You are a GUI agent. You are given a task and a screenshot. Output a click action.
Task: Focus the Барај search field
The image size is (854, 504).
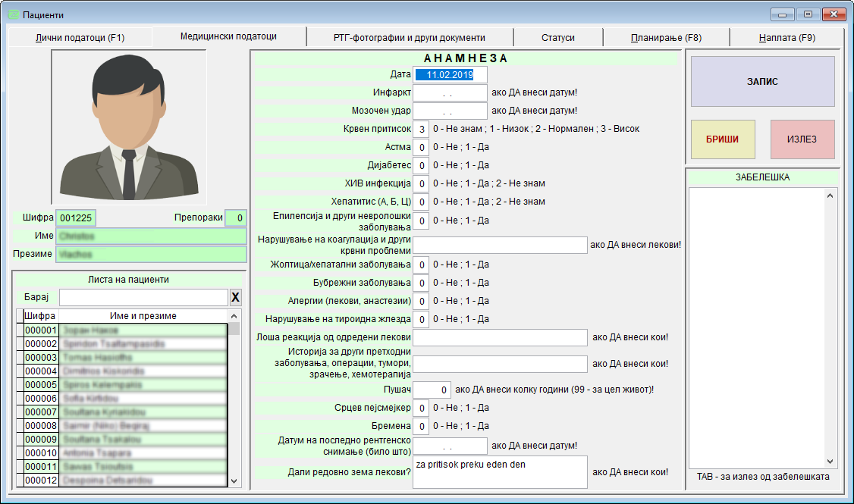click(x=143, y=297)
